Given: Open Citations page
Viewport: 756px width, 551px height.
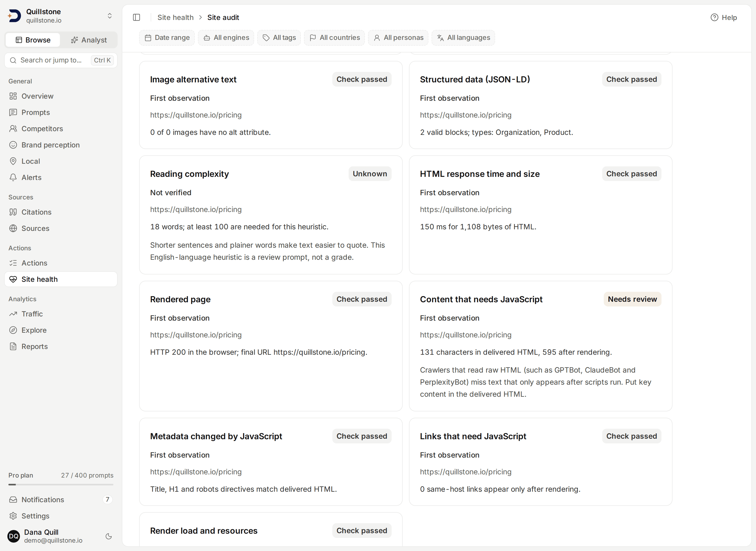Looking at the screenshot, I should 61,212.
